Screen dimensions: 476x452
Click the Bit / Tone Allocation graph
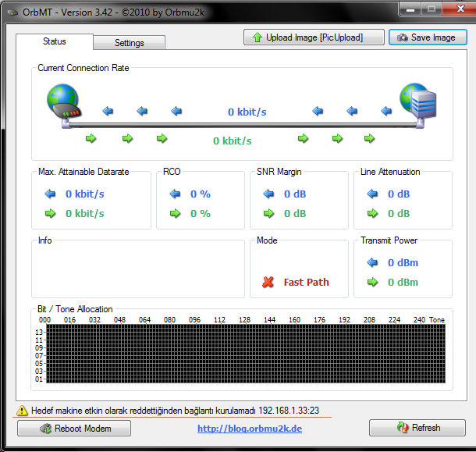[246, 354]
